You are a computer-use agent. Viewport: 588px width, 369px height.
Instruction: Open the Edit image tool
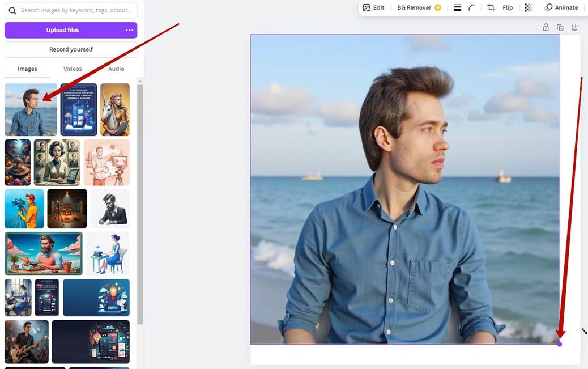click(x=373, y=7)
